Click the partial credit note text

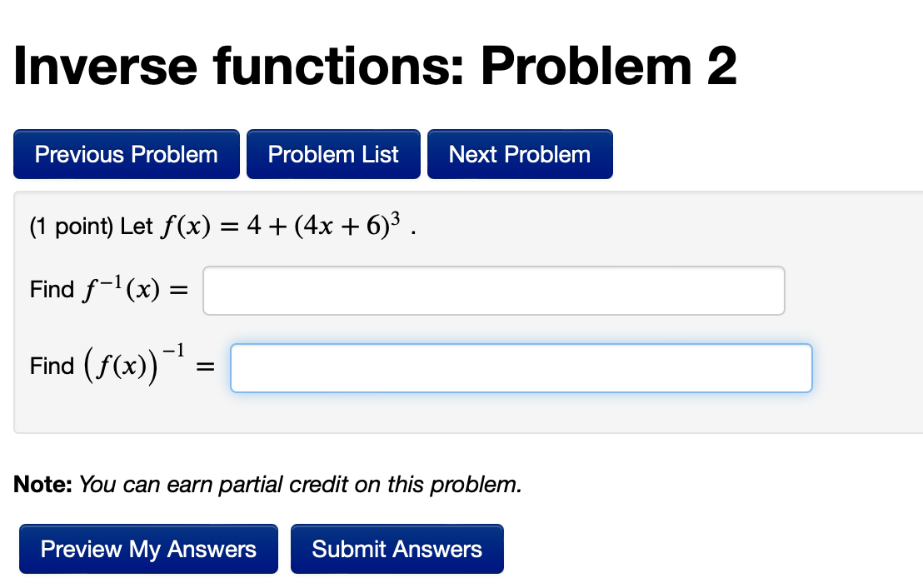coord(267,484)
